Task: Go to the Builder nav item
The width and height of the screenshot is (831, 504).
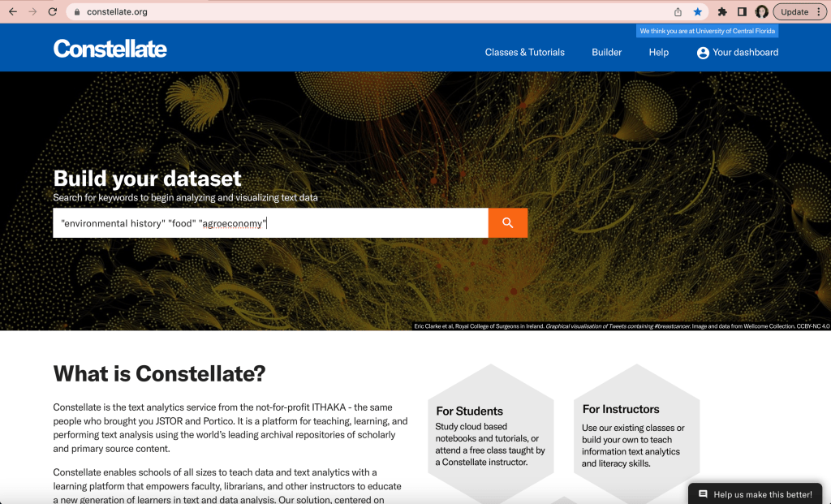Action: (606, 52)
